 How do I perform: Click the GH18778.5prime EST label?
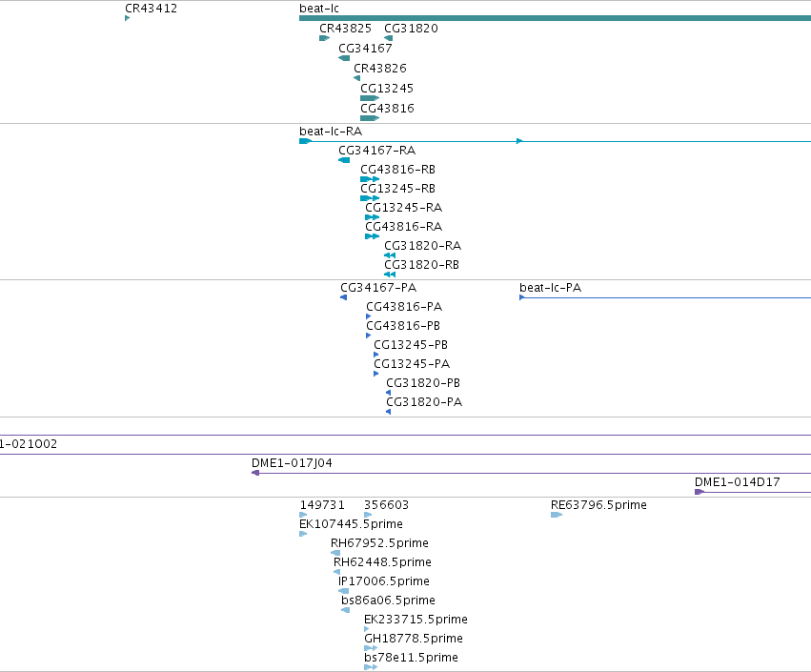point(414,639)
